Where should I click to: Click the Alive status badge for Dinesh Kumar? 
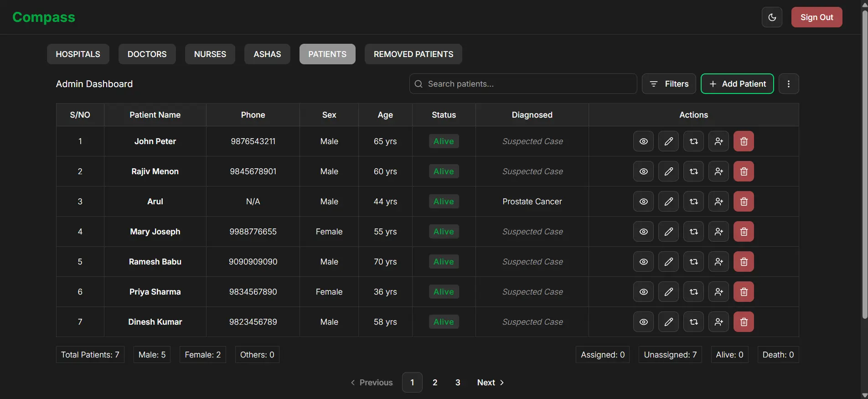pos(444,322)
